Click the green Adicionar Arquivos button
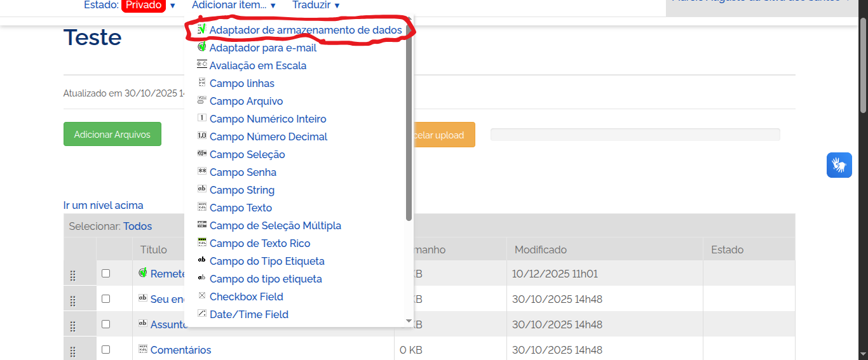The width and height of the screenshot is (868, 360). pyautogui.click(x=112, y=135)
